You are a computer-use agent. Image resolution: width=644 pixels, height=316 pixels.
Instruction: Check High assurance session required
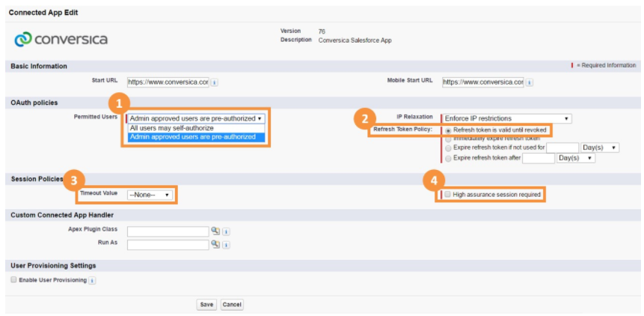(x=448, y=195)
